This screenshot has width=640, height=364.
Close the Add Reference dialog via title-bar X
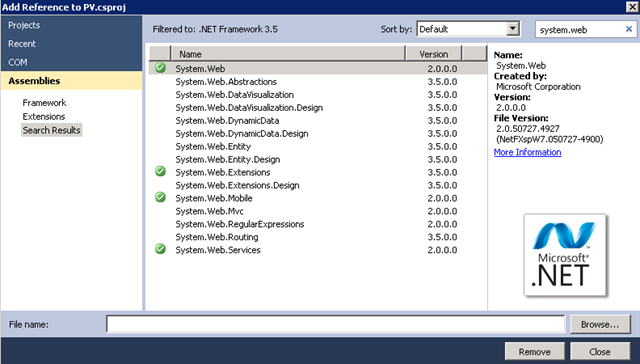(632, 7)
